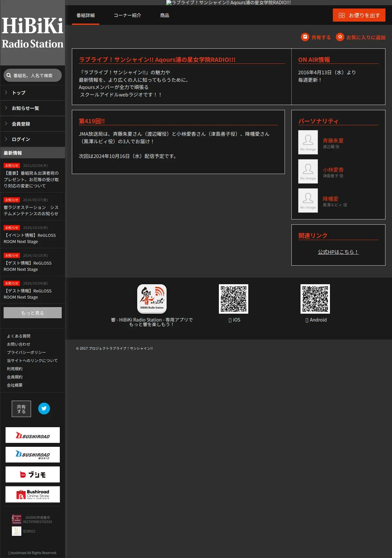Open the 響ラジオステーション システムメンテナンス notice
This screenshot has height=558, width=392.
click(31, 211)
